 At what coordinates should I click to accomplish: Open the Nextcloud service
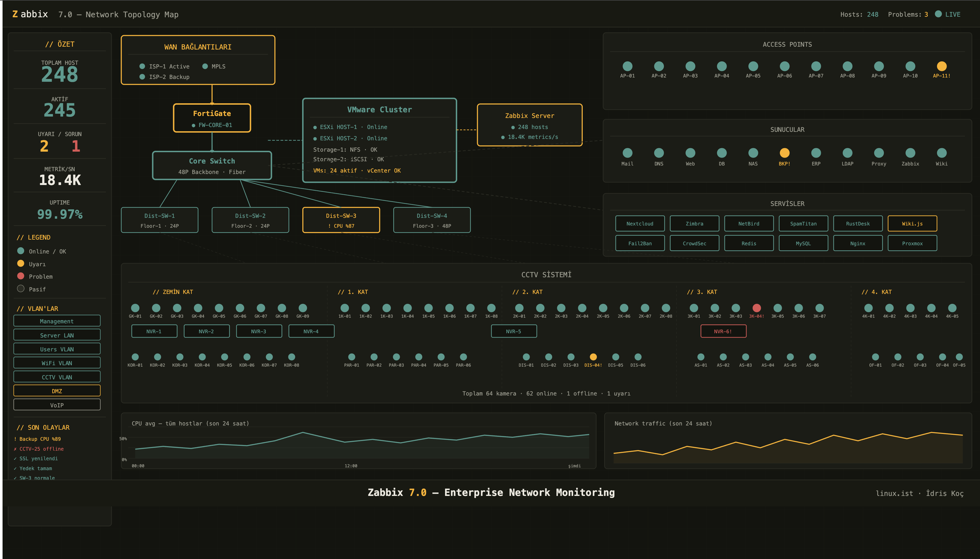pyautogui.click(x=640, y=223)
